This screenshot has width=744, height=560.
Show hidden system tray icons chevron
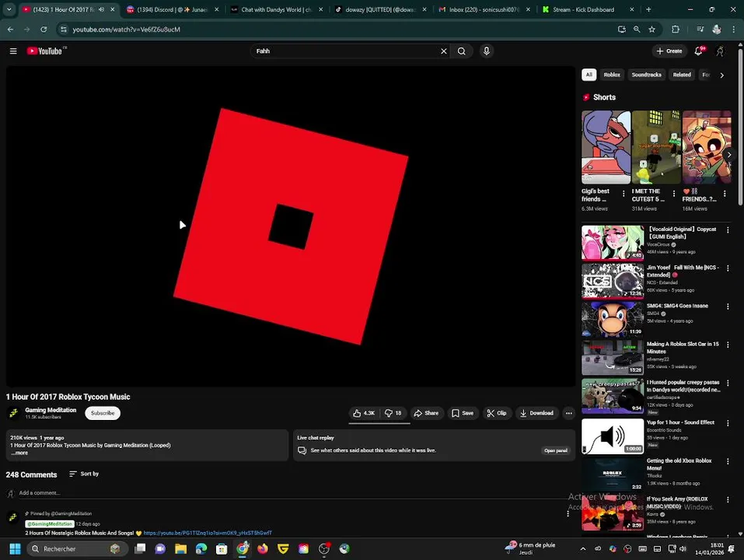[582, 548]
